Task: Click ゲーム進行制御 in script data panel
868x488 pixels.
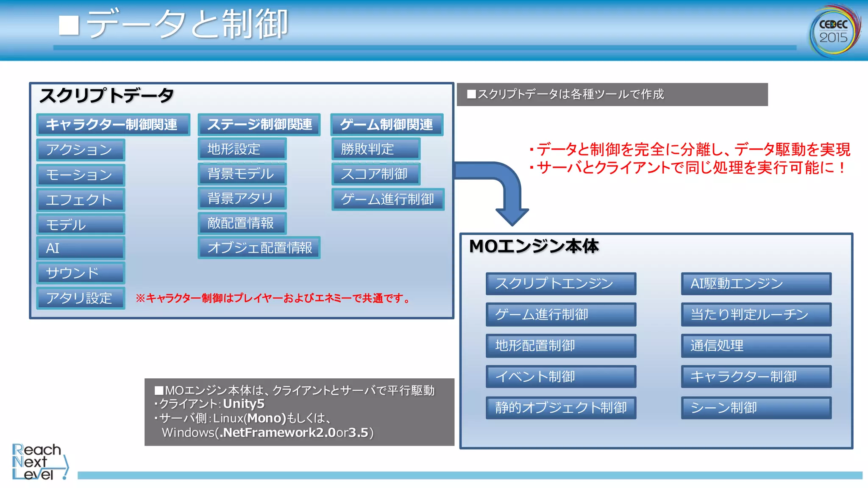Action: click(x=388, y=199)
